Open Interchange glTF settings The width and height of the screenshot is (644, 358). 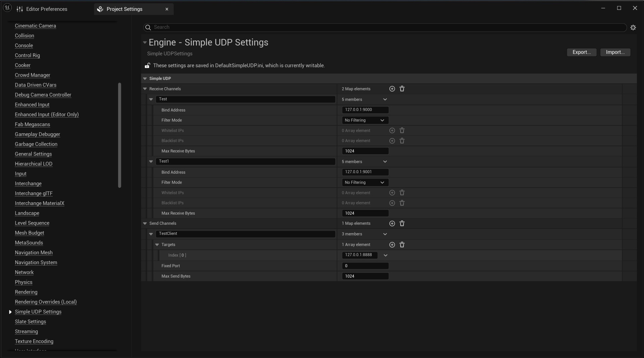[x=34, y=194]
